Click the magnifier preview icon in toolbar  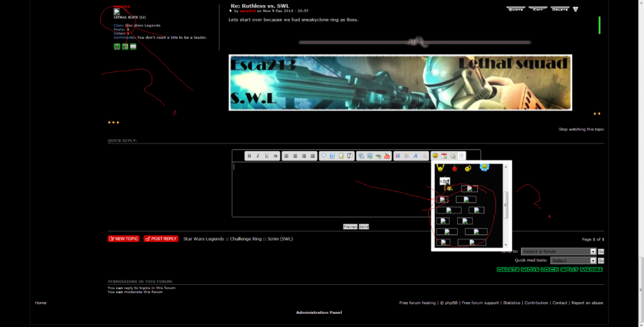point(453,156)
